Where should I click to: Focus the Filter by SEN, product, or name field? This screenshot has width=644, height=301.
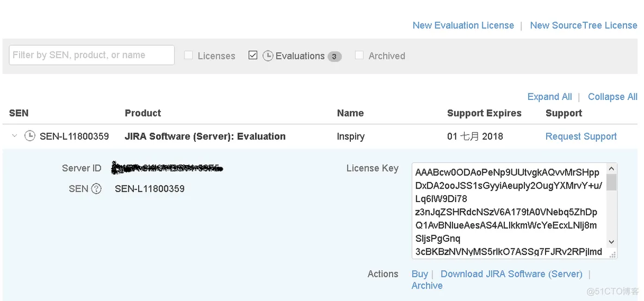click(x=91, y=55)
